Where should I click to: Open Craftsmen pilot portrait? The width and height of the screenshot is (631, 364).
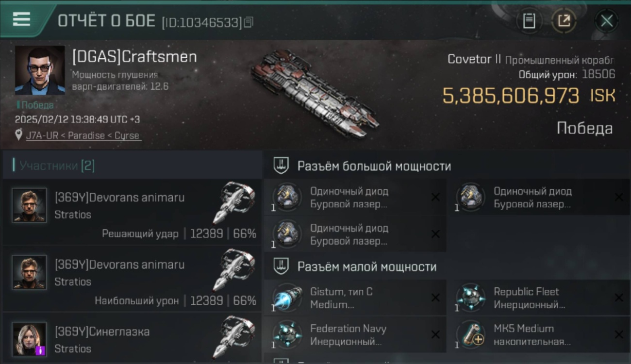[40, 70]
